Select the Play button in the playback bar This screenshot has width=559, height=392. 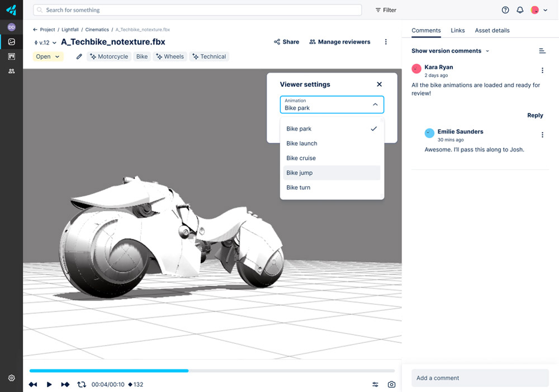[49, 384]
